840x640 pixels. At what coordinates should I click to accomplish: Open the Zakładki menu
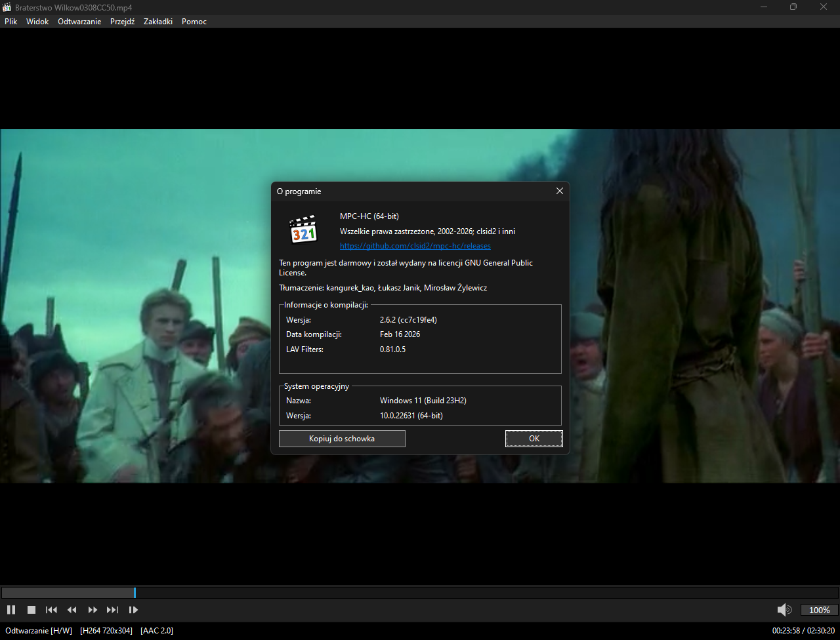pos(158,22)
